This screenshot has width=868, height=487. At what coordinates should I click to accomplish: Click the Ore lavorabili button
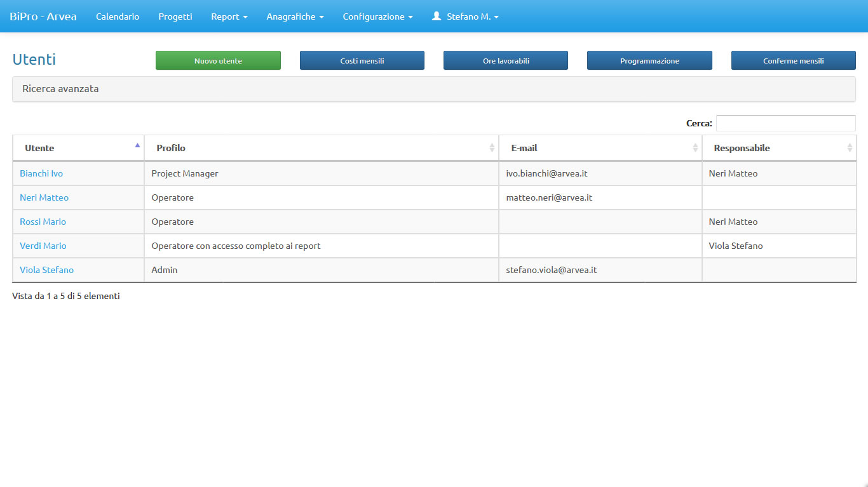[505, 61]
